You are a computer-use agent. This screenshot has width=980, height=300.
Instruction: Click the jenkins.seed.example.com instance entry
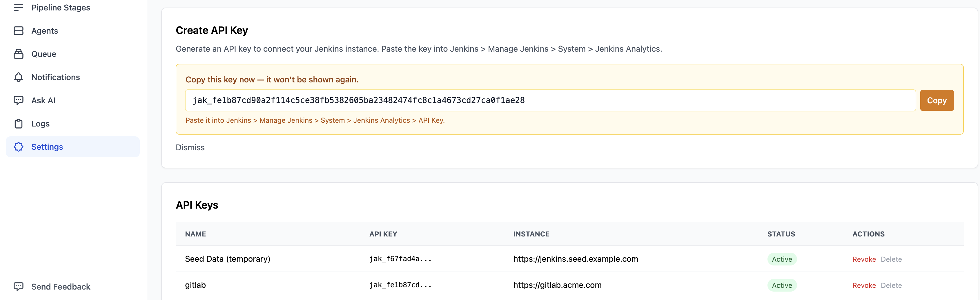[x=576, y=259]
